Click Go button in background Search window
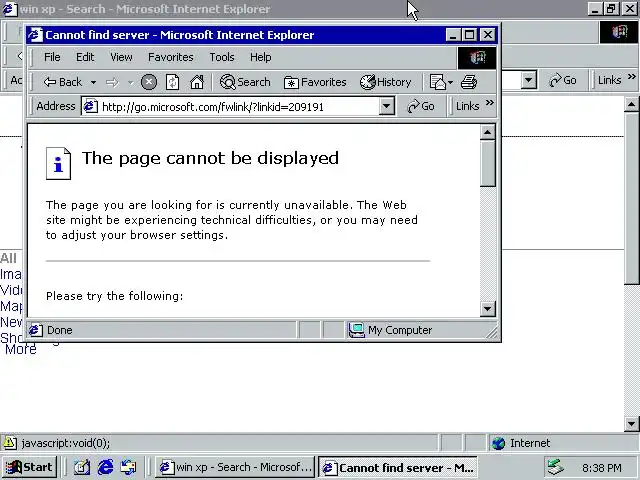This screenshot has height=480, width=640. (x=563, y=80)
